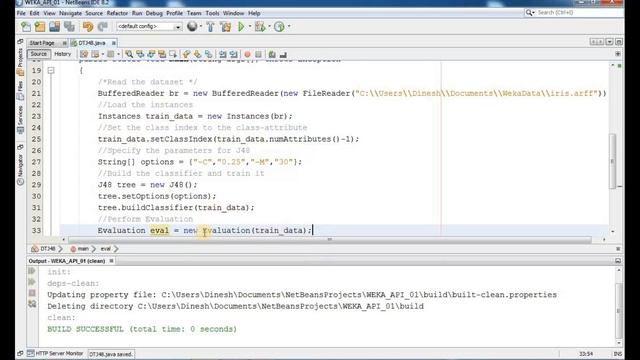The image size is (640, 360).
Task: Run the project with green play button
Action: [x=241, y=27]
